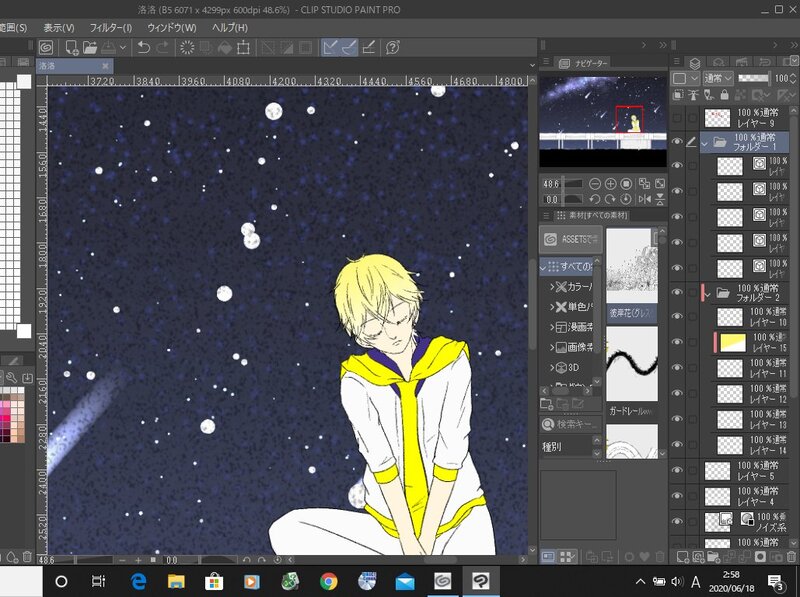
Task: Open the layer color dropdown arrow
Action: tap(694, 78)
